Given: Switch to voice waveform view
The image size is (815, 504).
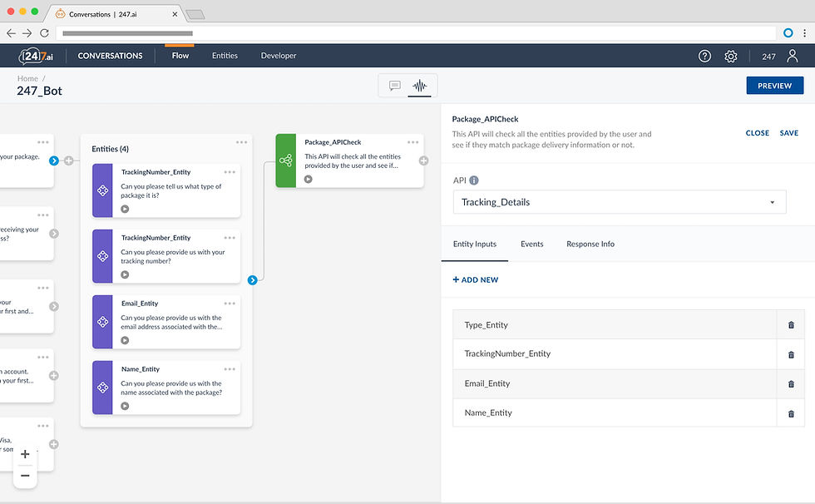Looking at the screenshot, I should [422, 86].
